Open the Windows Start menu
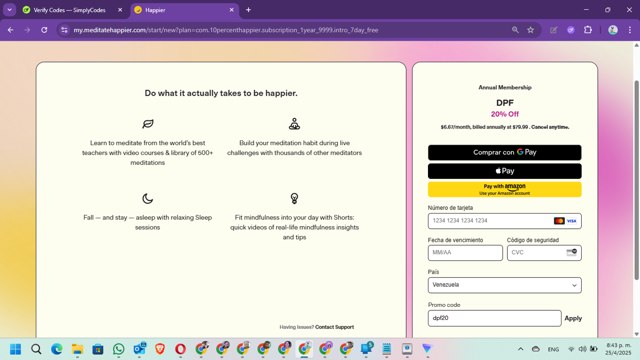This screenshot has width=640, height=360. point(16,349)
